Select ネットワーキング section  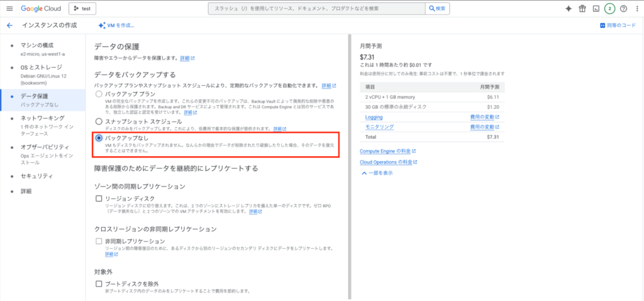click(x=43, y=125)
